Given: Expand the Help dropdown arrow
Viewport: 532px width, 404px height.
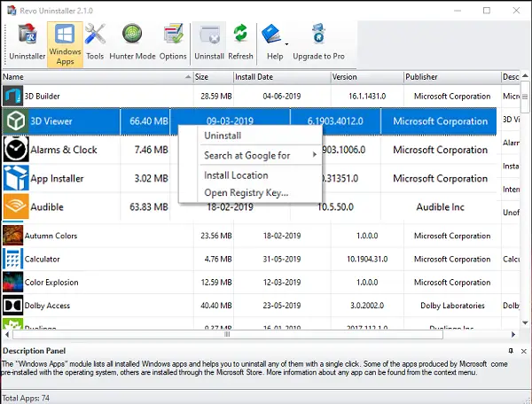Looking at the screenshot, I should coord(286,43).
